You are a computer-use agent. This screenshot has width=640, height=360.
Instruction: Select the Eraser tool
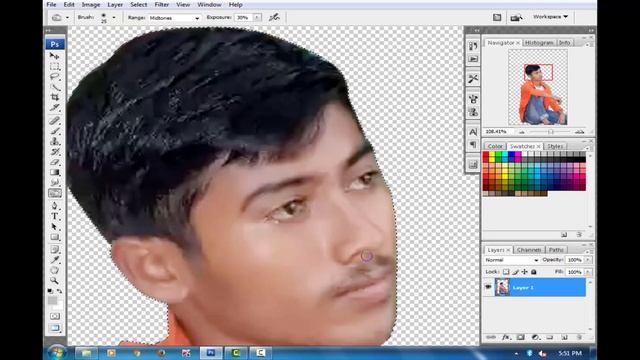tap(55, 162)
